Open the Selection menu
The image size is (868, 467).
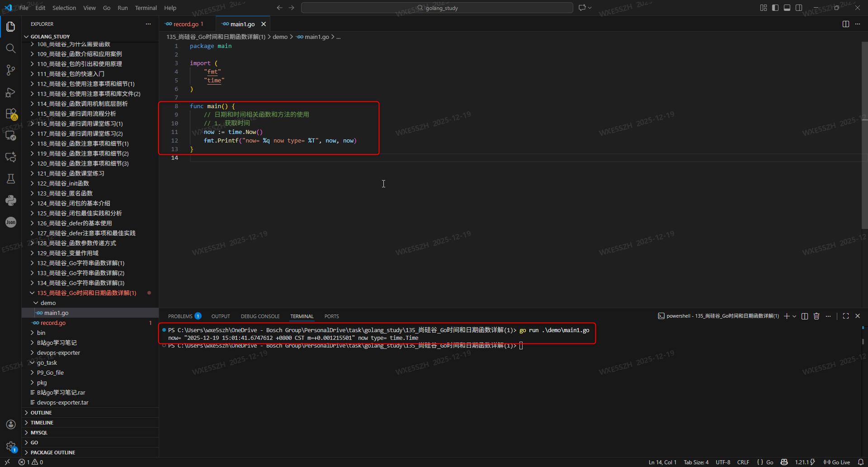pyautogui.click(x=64, y=8)
